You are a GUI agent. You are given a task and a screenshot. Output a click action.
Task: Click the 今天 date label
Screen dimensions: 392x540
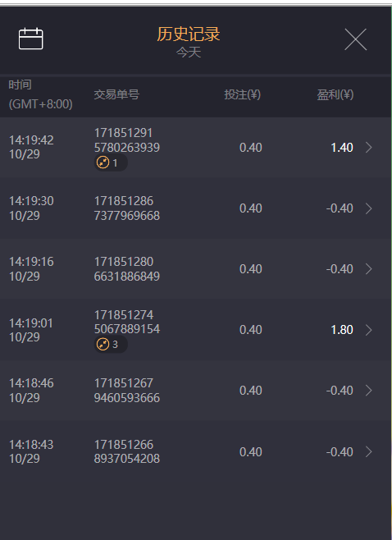pos(189,53)
